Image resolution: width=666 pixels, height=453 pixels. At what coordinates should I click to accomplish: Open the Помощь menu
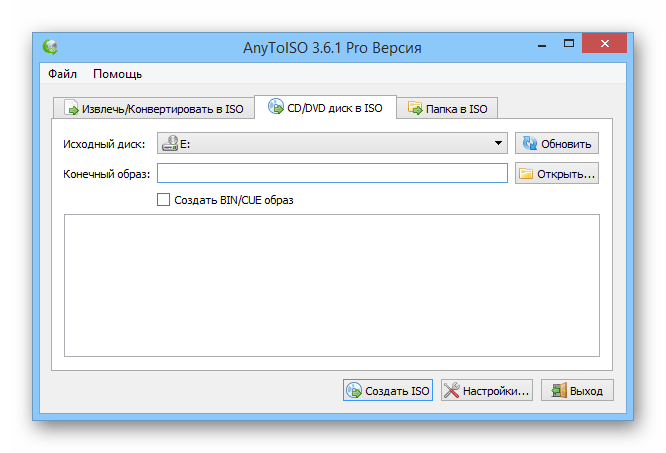tap(117, 74)
